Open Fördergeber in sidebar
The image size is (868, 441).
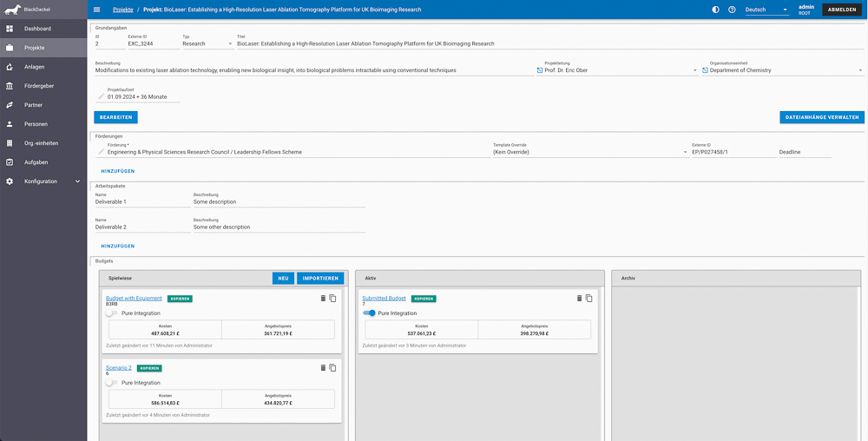click(43, 86)
